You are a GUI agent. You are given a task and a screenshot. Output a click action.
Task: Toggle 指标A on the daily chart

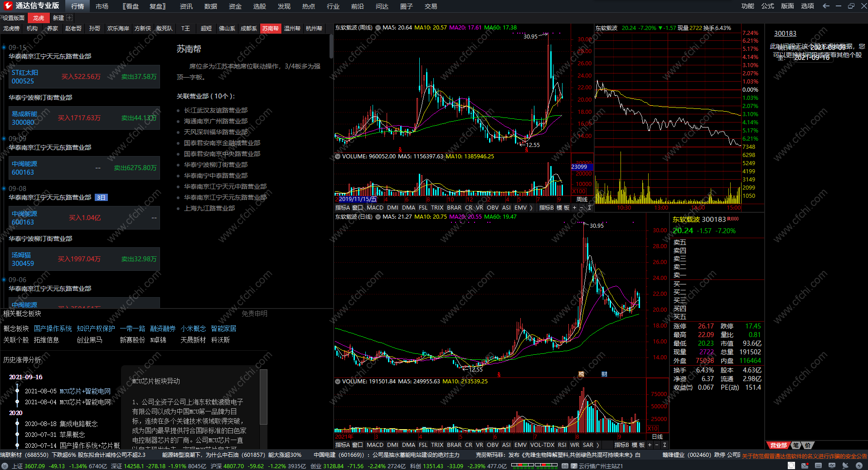(x=342, y=445)
